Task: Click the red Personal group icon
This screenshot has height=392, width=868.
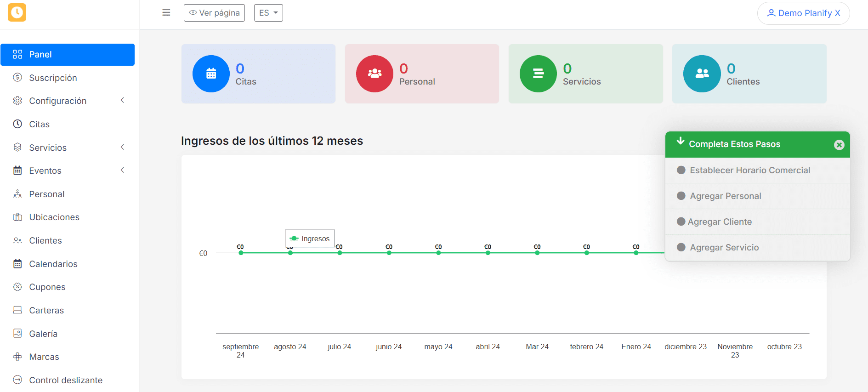Action: click(374, 74)
